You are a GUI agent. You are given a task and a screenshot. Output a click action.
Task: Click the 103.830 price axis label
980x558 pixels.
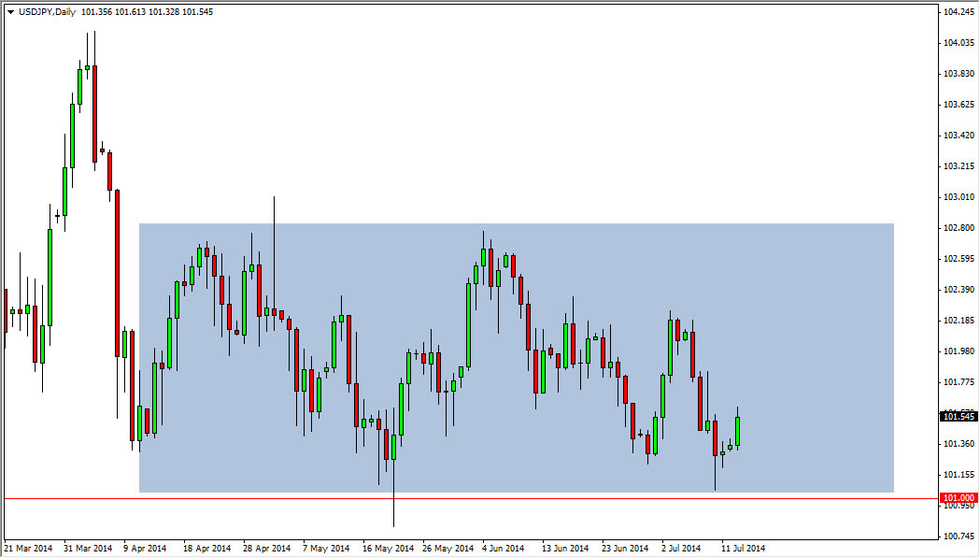tap(959, 73)
